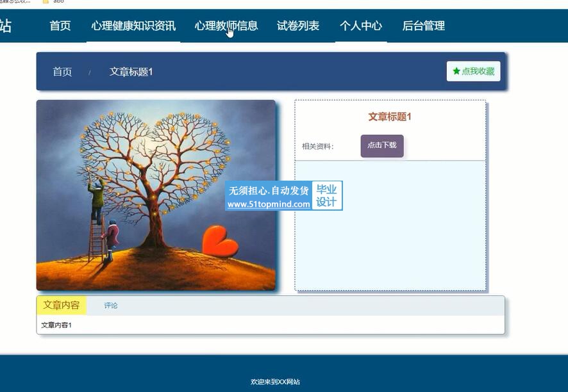Click the heart tree article image
The height and width of the screenshot is (392, 568).
click(156, 195)
